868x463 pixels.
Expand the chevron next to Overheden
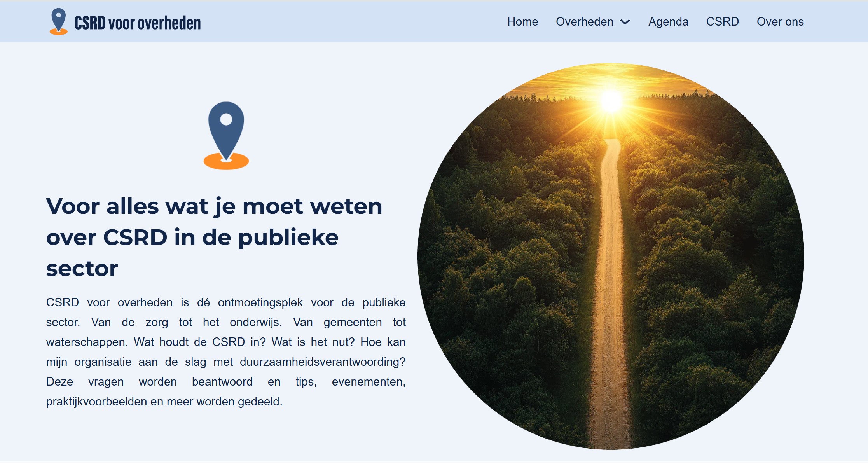pos(625,22)
